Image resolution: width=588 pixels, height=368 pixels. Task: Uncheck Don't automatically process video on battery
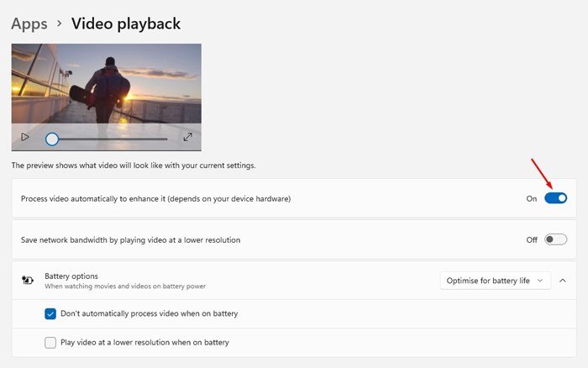click(x=50, y=313)
